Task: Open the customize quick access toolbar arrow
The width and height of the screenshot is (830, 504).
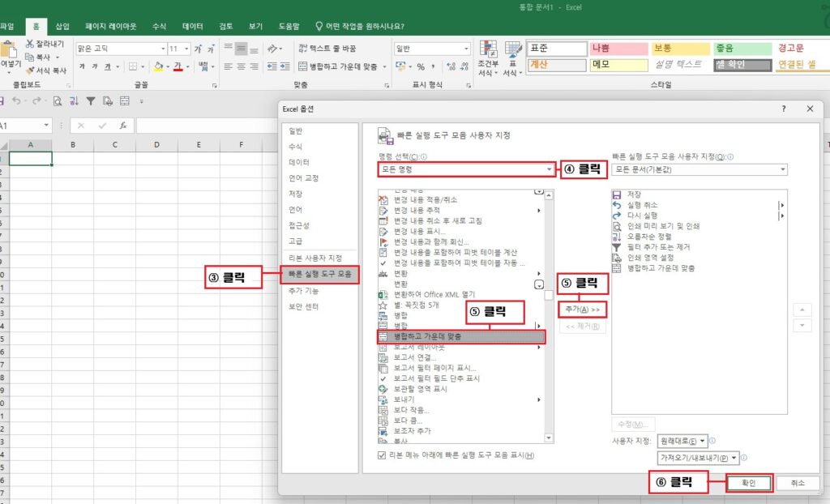Action: pyautogui.click(x=141, y=101)
